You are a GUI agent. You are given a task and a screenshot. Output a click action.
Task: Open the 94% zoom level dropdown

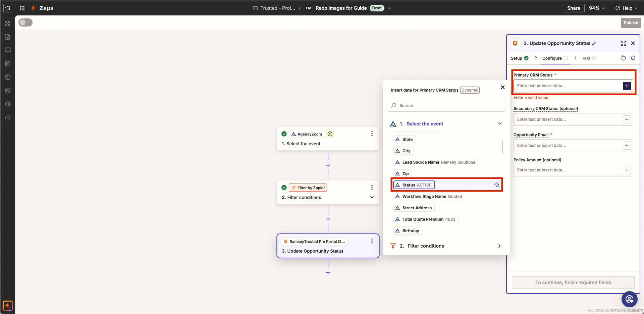pyautogui.click(x=597, y=8)
